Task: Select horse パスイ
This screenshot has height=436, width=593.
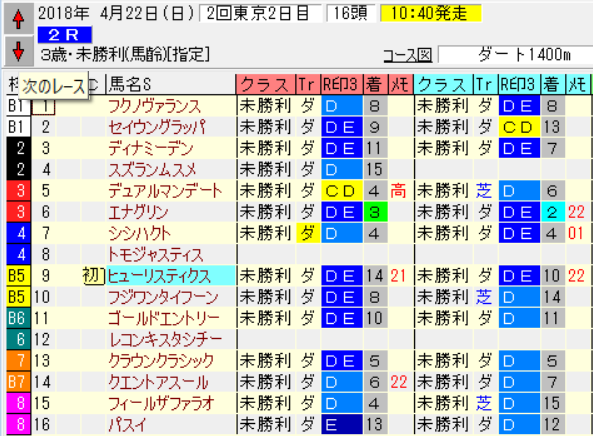Action: click(x=127, y=424)
